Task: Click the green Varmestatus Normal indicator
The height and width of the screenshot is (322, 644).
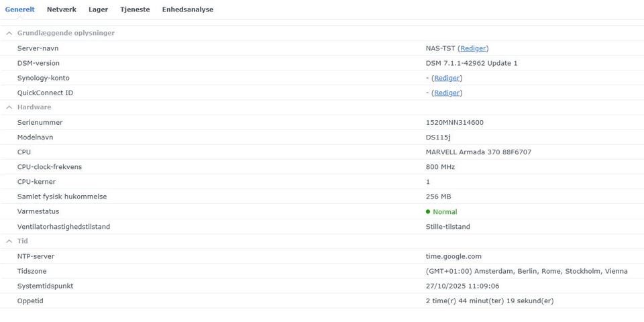Action: pyautogui.click(x=441, y=212)
